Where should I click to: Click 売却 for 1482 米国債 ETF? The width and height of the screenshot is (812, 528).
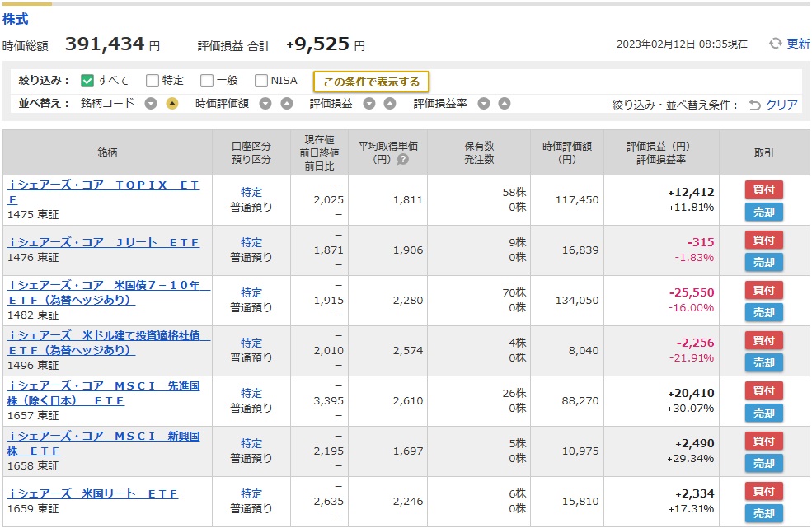tap(764, 312)
